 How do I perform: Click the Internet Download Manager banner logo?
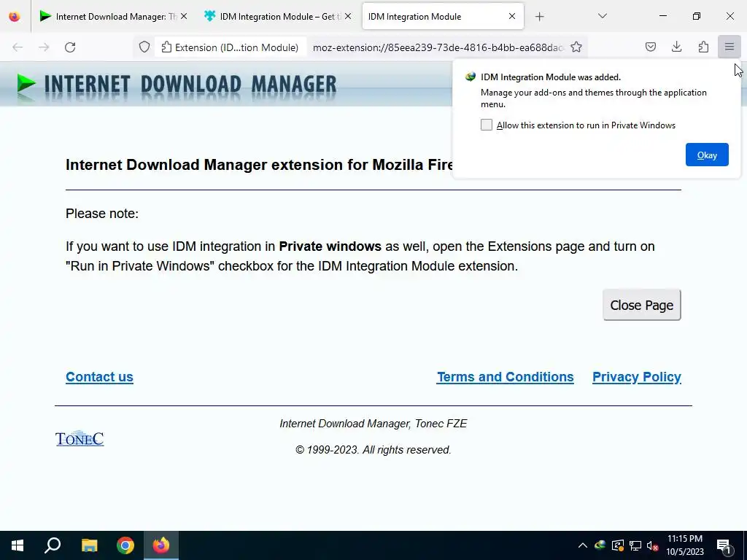click(x=177, y=85)
